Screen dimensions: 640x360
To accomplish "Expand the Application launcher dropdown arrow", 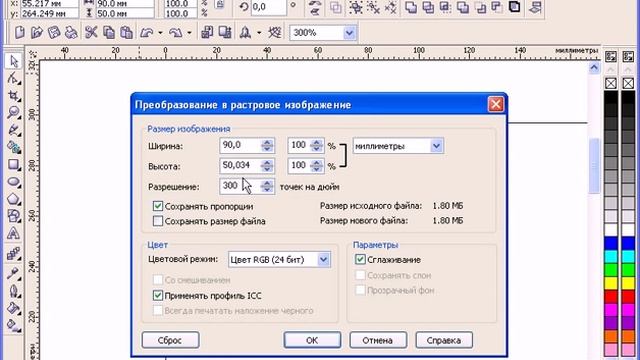I will (259, 33).
